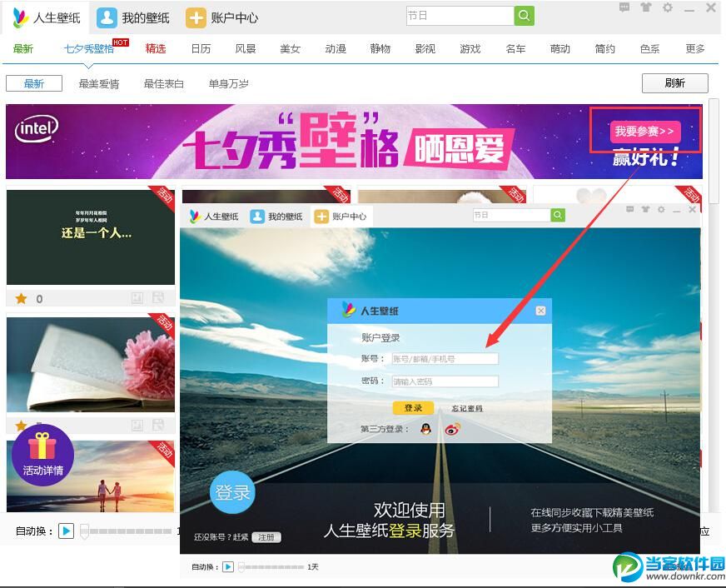Click the 密码 input field
The height and width of the screenshot is (588, 726).
click(x=445, y=381)
